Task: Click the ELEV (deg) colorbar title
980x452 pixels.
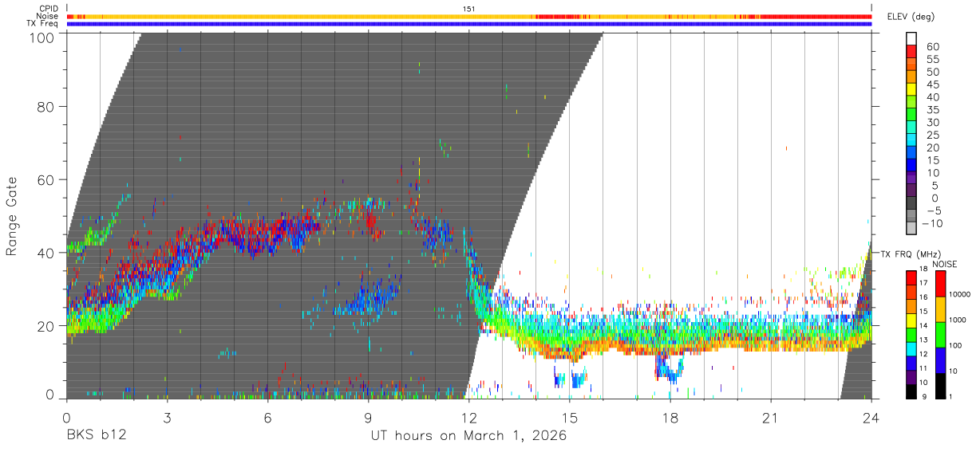Action: tap(911, 17)
